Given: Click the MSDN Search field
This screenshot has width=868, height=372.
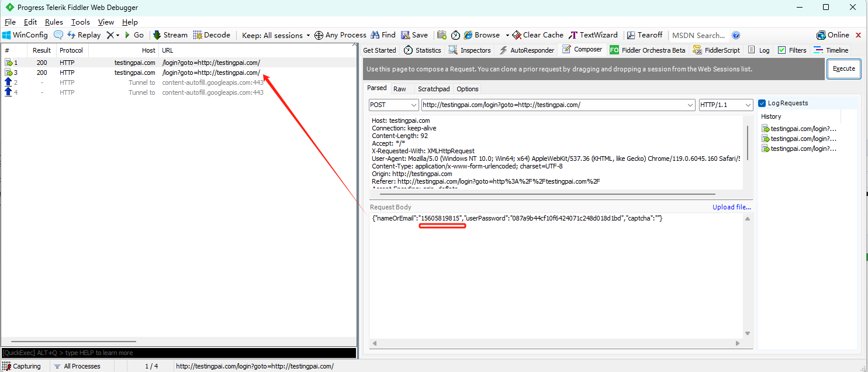Looking at the screenshot, I should (698, 35).
